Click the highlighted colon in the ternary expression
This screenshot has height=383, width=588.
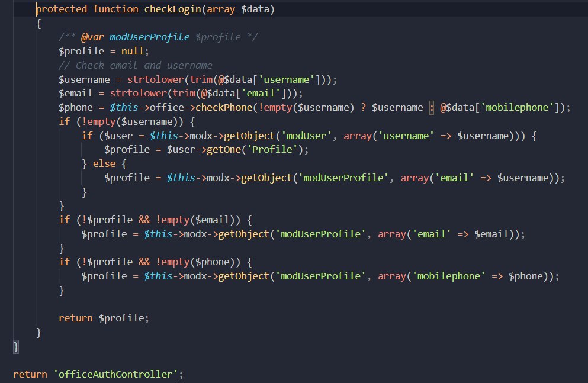pyautogui.click(x=432, y=108)
